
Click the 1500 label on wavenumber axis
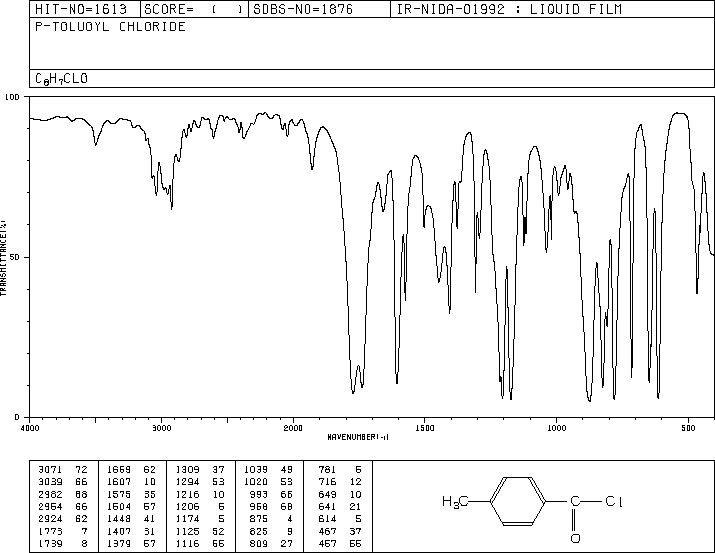click(x=425, y=428)
